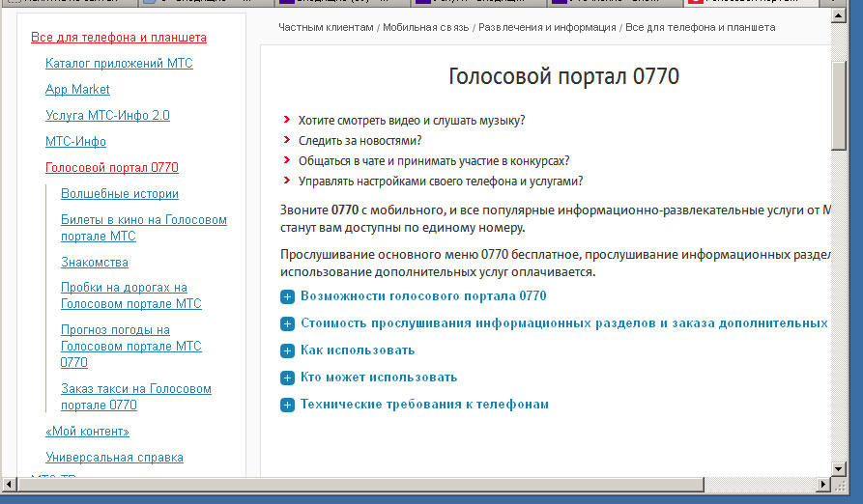The height and width of the screenshot is (504, 863).
Task: Open the 'МТС-Инфо' sidebar link
Action: (x=75, y=141)
